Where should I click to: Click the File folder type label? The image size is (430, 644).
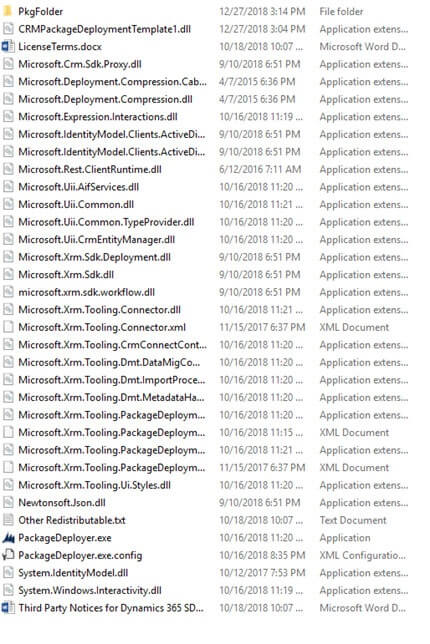pos(341,12)
